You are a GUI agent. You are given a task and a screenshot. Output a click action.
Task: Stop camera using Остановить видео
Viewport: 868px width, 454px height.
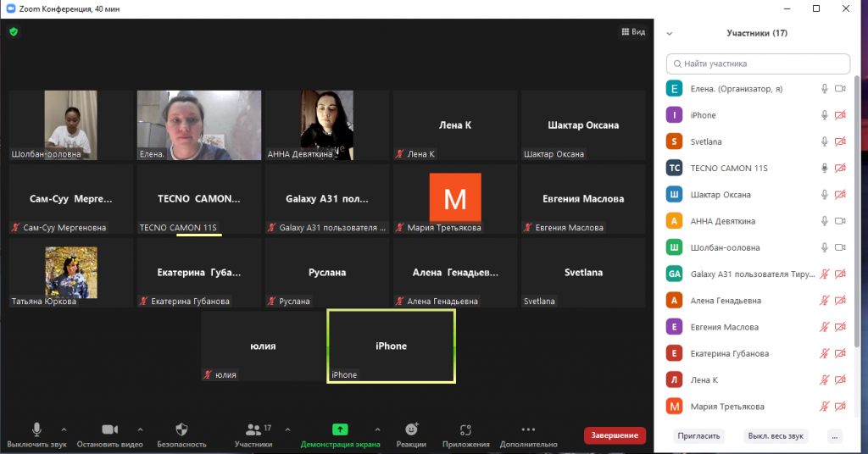(x=108, y=430)
